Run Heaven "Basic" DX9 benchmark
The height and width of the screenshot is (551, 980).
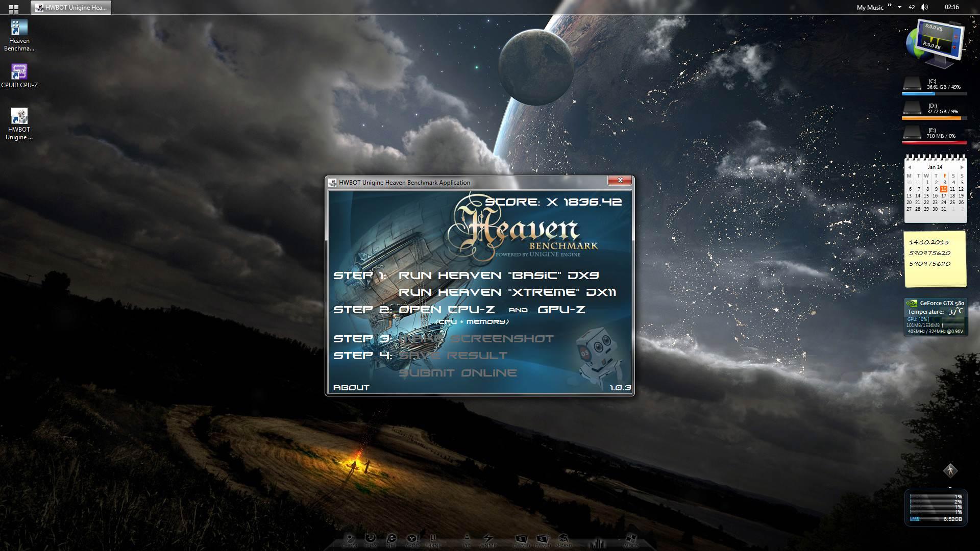[x=499, y=275]
